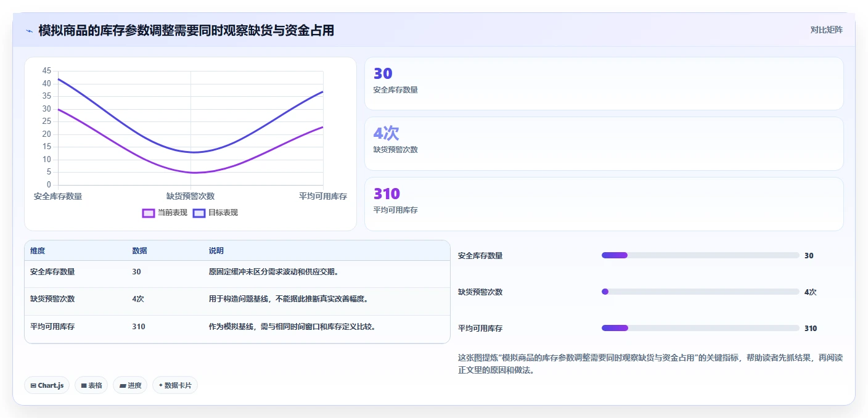Click the description starting 用于构造问题基线
This screenshot has height=418, width=868.
[289, 298]
